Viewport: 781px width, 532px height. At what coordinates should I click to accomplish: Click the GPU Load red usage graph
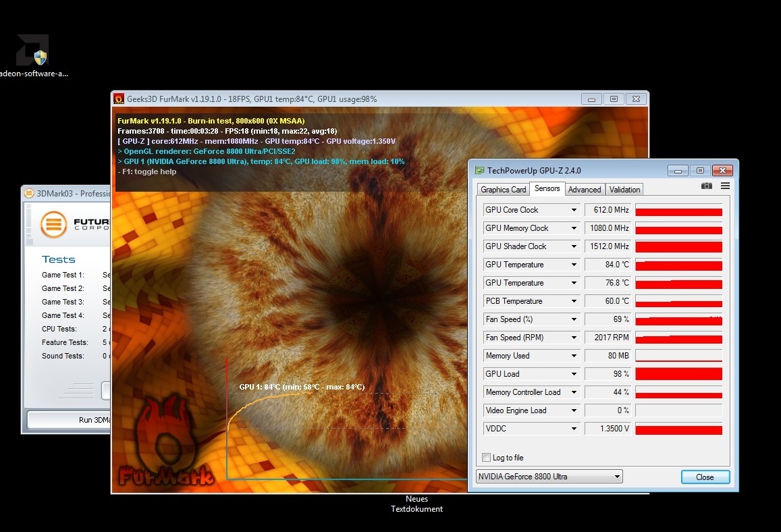tap(678, 374)
